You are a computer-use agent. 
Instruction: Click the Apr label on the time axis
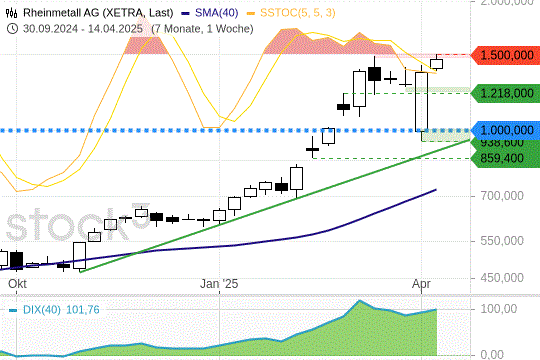[421, 284]
